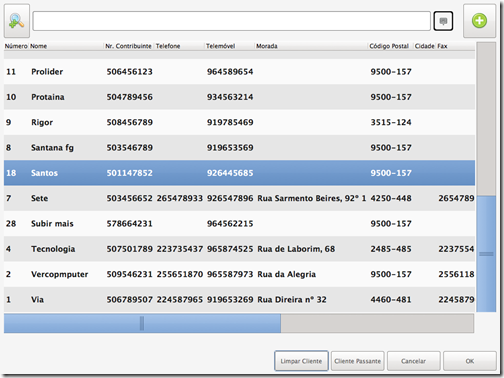The height and width of the screenshot is (378, 504).
Task: Select customer Rigor in the list
Action: [239, 122]
